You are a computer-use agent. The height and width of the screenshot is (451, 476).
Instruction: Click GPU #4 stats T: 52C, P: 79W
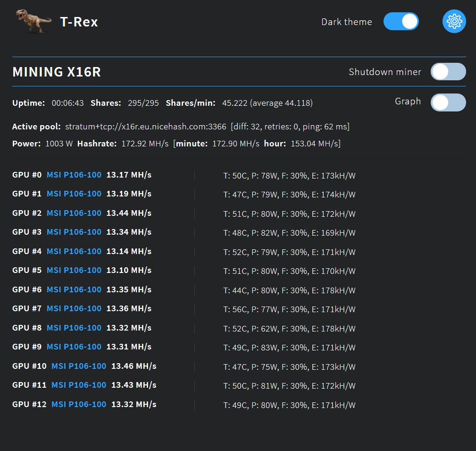(289, 253)
